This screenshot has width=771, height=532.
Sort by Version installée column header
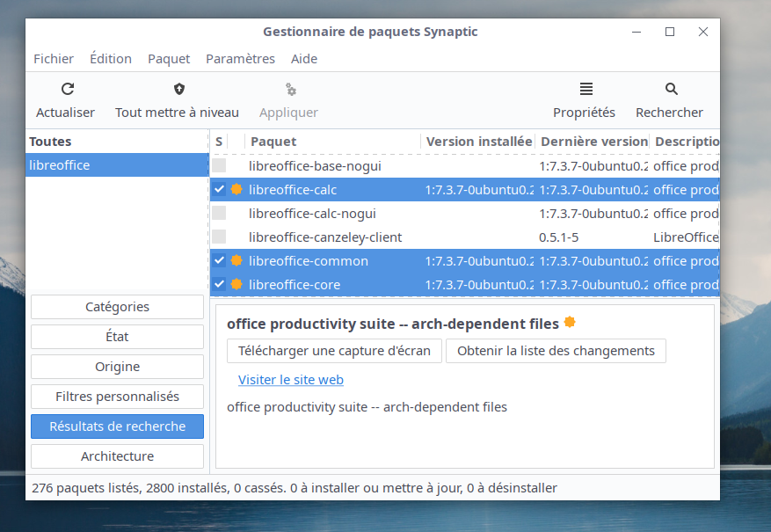pos(478,142)
